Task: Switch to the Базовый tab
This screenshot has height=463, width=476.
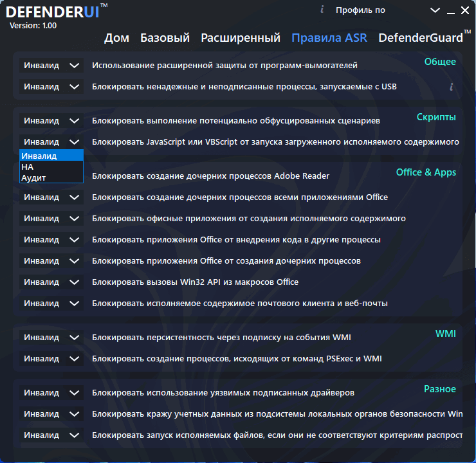Action: pyautogui.click(x=165, y=38)
